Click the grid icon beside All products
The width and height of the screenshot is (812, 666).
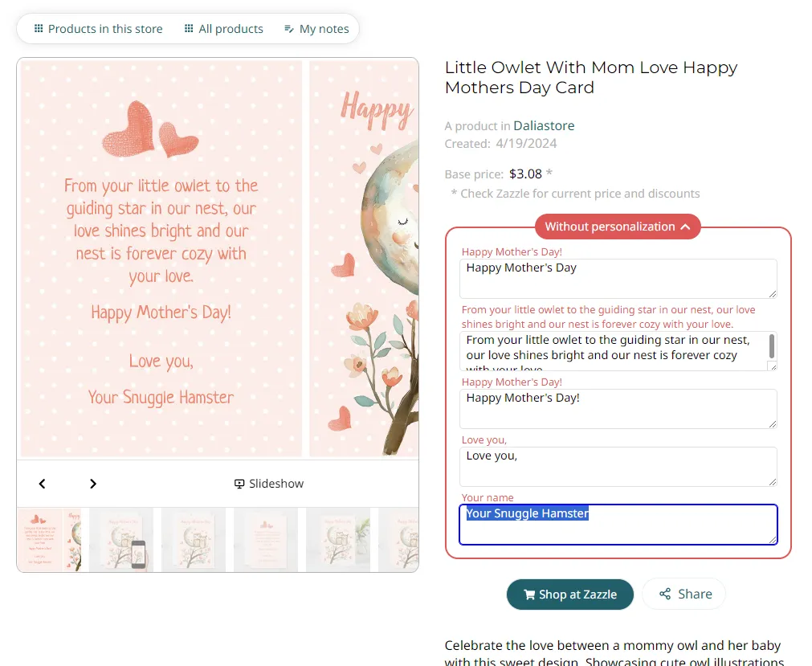(189, 29)
